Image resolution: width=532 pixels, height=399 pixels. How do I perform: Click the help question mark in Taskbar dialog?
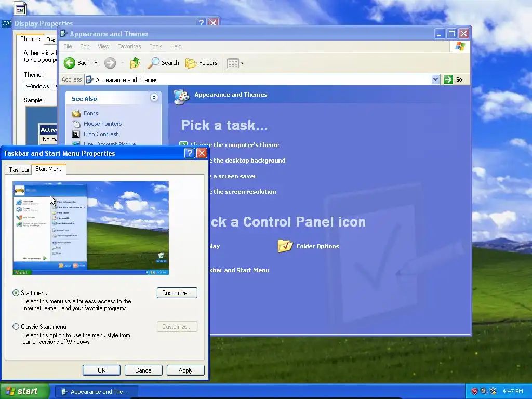pos(190,153)
